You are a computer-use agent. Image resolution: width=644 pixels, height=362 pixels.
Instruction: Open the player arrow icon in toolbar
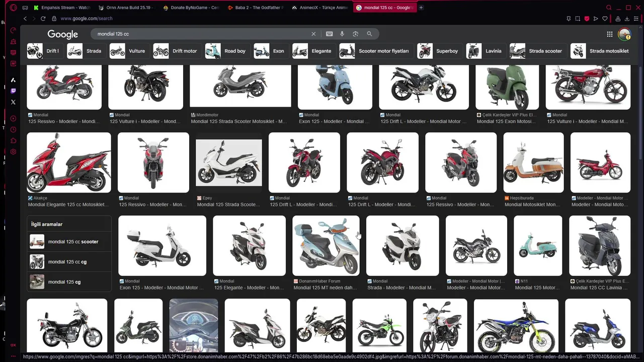tap(596, 19)
